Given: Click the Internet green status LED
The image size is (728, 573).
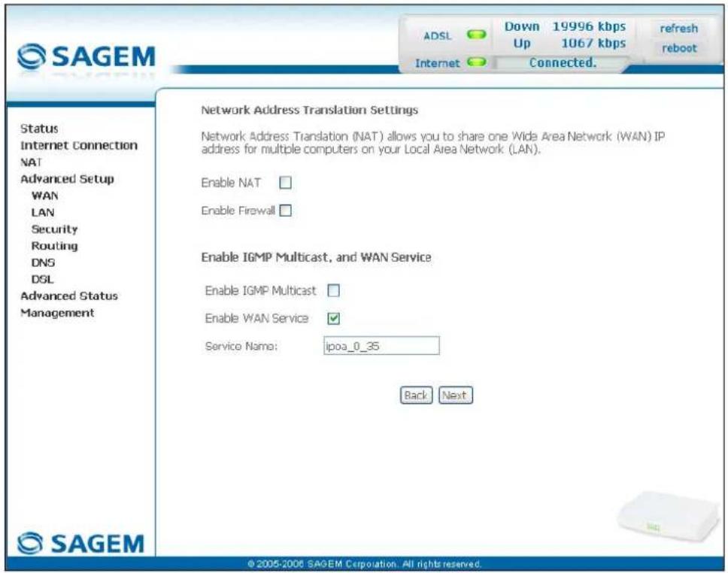Looking at the screenshot, I should pyautogui.click(x=476, y=62).
